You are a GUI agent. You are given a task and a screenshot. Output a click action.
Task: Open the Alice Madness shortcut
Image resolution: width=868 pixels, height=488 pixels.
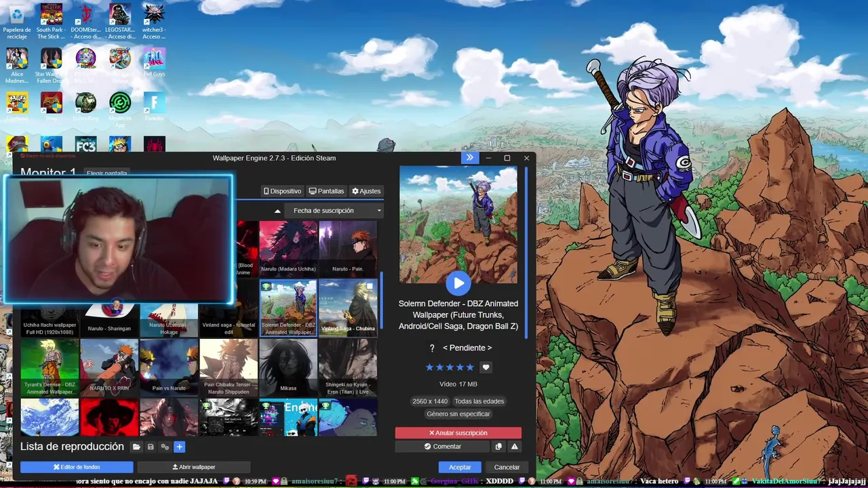17,66
